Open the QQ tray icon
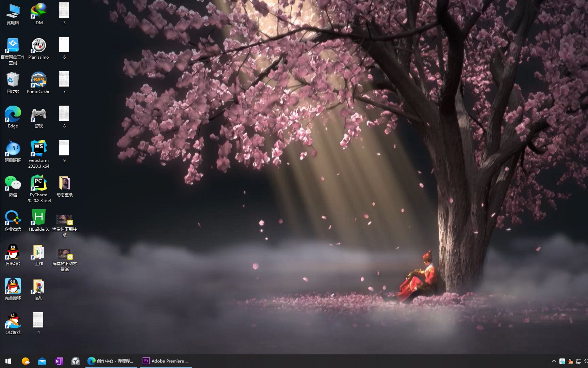 pyautogui.click(x=570, y=361)
